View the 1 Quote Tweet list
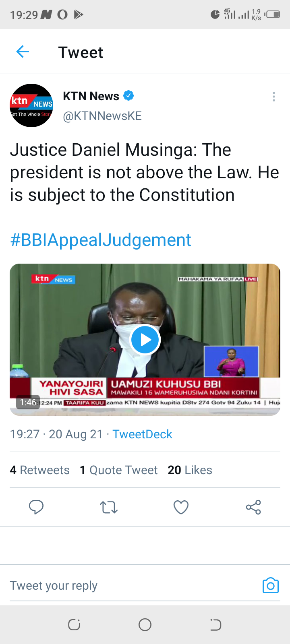The image size is (290, 644). point(118,470)
